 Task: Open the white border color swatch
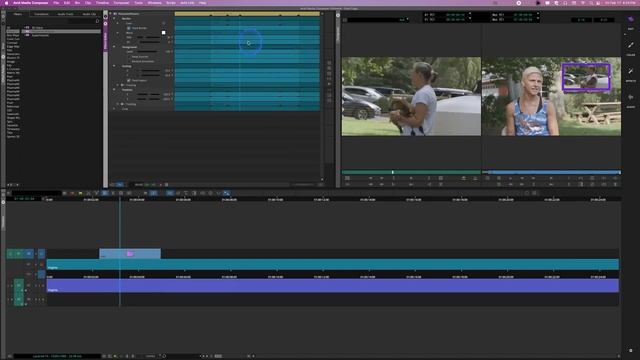tap(164, 32)
